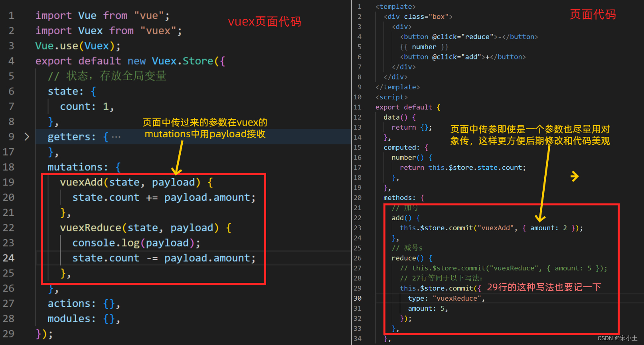Click the 'data() {' line
This screenshot has height=345, width=644.
coord(400,117)
